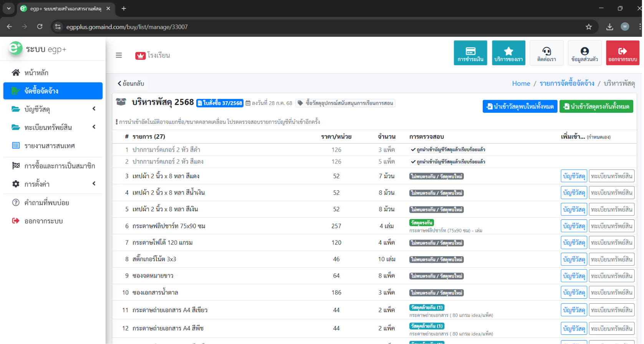This screenshot has width=644, height=344.
Task: Bookmark this page with star icon
Action: point(588,27)
